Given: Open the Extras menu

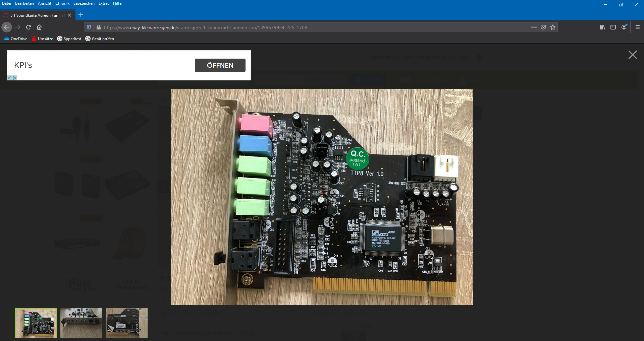Looking at the screenshot, I should [104, 3].
